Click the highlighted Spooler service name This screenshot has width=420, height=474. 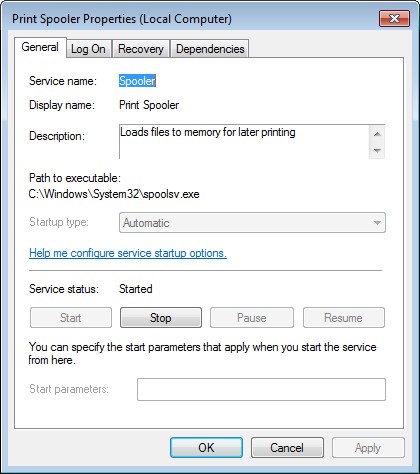click(x=137, y=81)
